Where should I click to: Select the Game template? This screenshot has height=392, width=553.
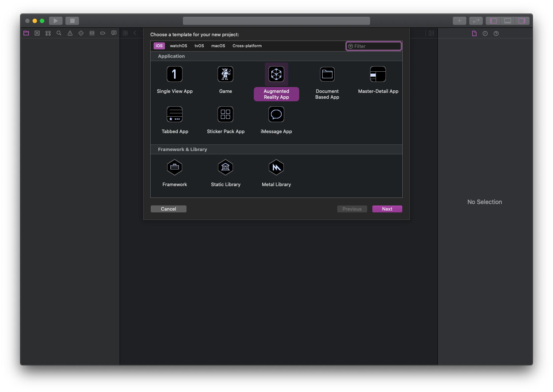click(x=225, y=80)
